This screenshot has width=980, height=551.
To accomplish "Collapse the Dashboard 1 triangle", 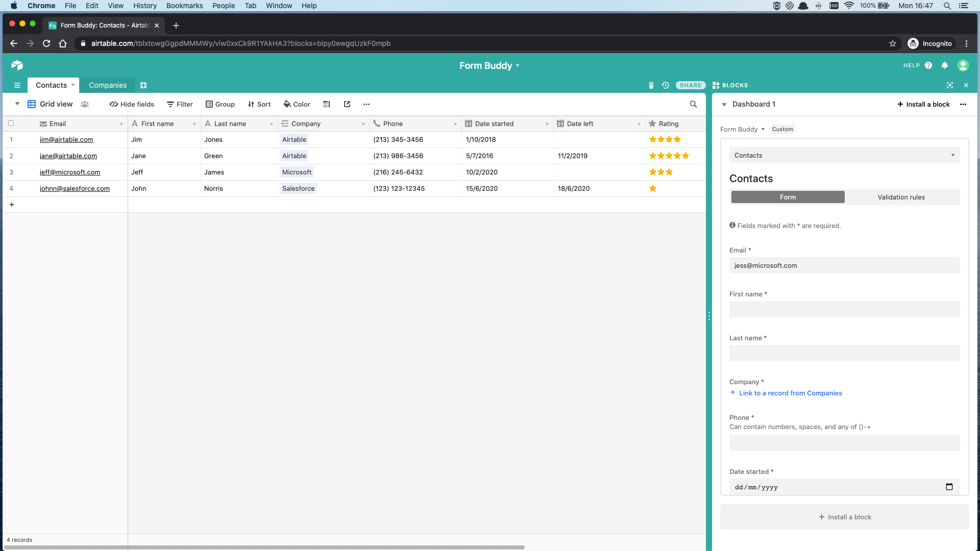I will click(x=724, y=105).
